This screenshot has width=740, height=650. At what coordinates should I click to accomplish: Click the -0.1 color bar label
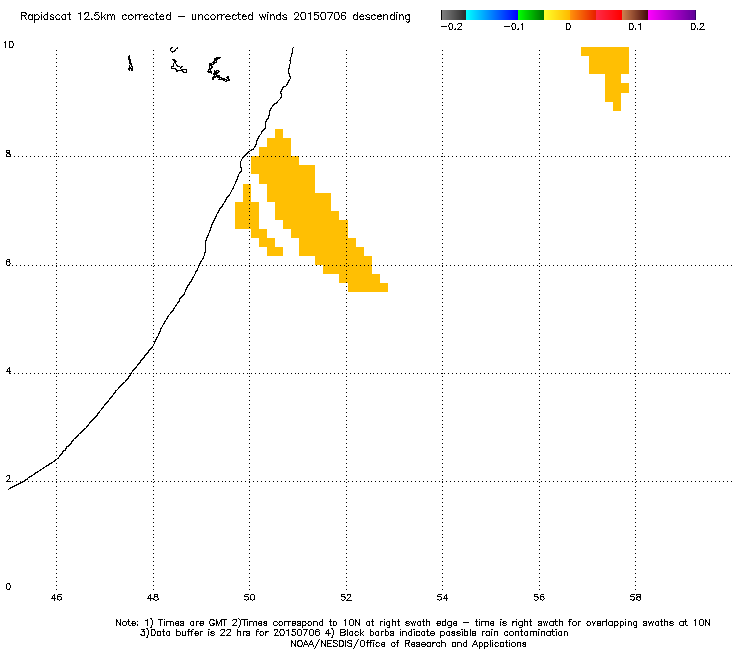513,27
